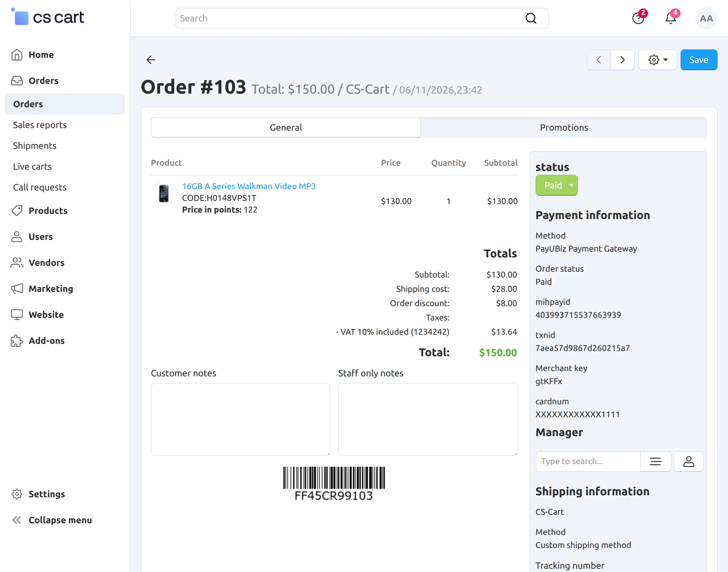Open the Marketing section label
The height and width of the screenshot is (572, 728).
coord(51,289)
